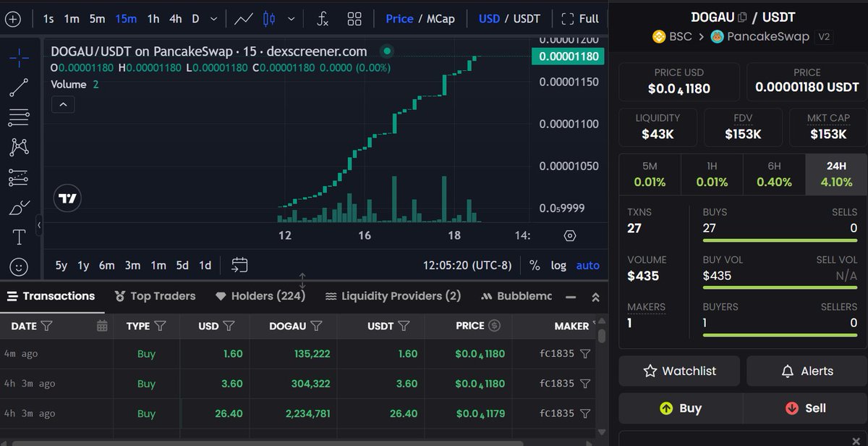
Task: Select candlestick chart type
Action: point(269,19)
